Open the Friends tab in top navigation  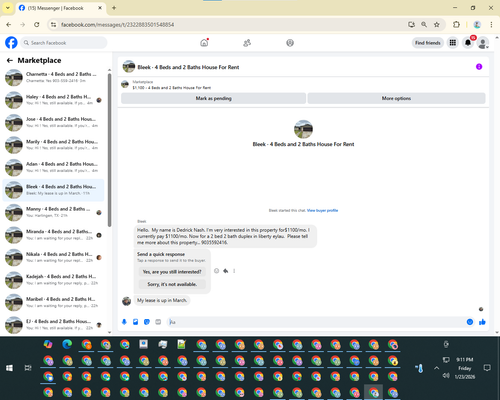click(x=247, y=43)
